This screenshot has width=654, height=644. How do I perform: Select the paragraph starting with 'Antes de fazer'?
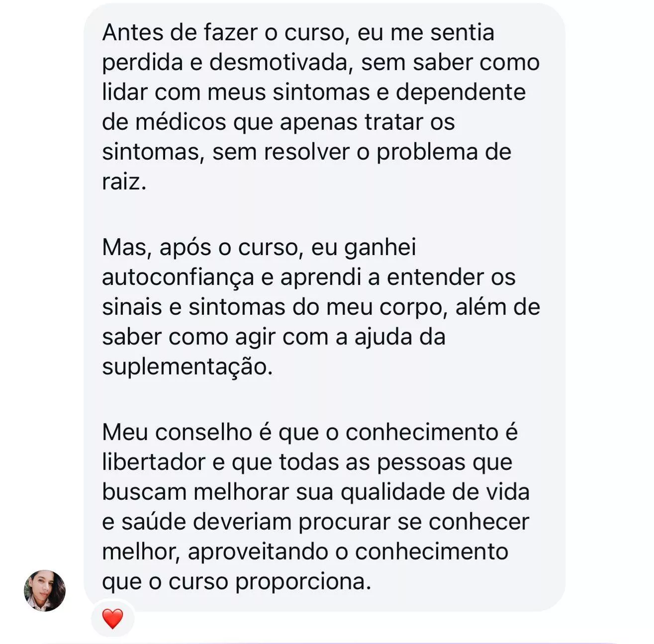pyautogui.click(x=321, y=107)
